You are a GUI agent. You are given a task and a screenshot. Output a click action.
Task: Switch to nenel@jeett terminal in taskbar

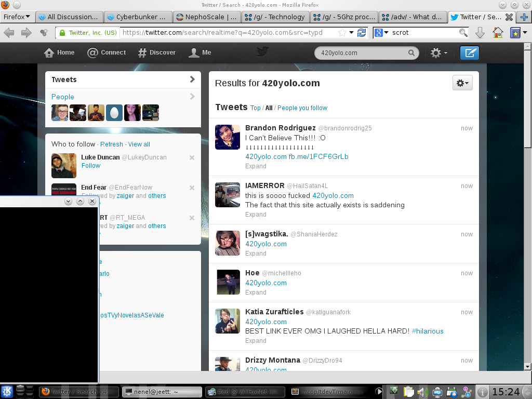click(x=162, y=392)
